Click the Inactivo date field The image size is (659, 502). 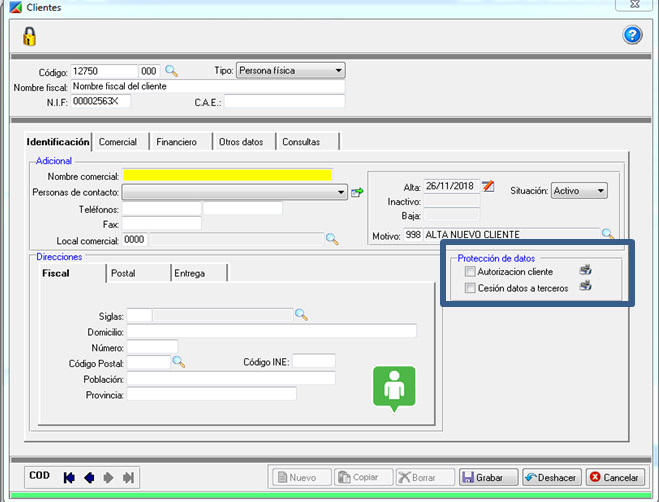click(x=451, y=201)
